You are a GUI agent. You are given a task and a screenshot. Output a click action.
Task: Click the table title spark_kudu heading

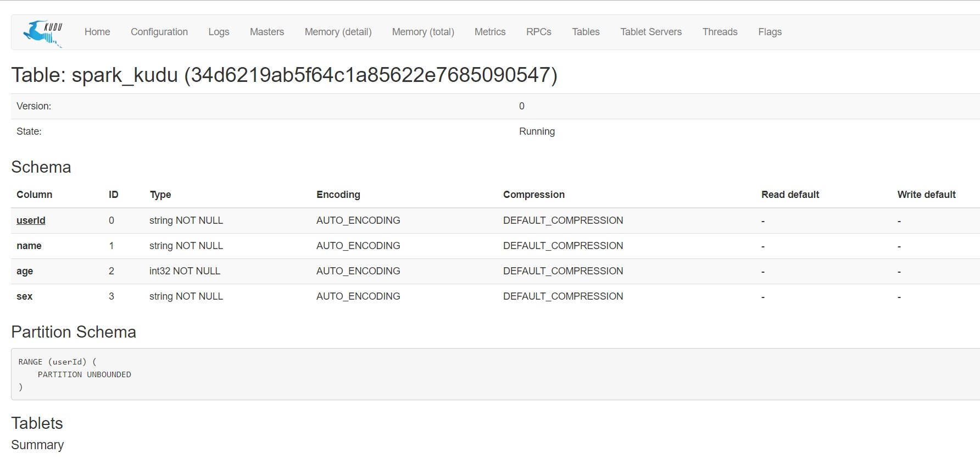pos(285,75)
